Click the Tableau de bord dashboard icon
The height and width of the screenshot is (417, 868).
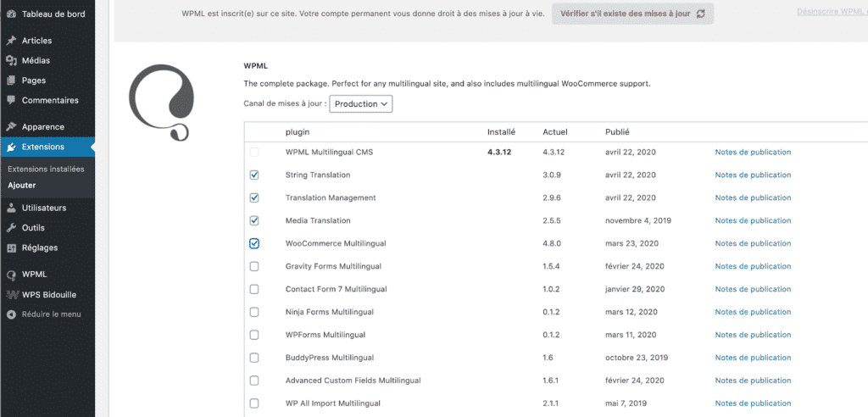(11, 14)
